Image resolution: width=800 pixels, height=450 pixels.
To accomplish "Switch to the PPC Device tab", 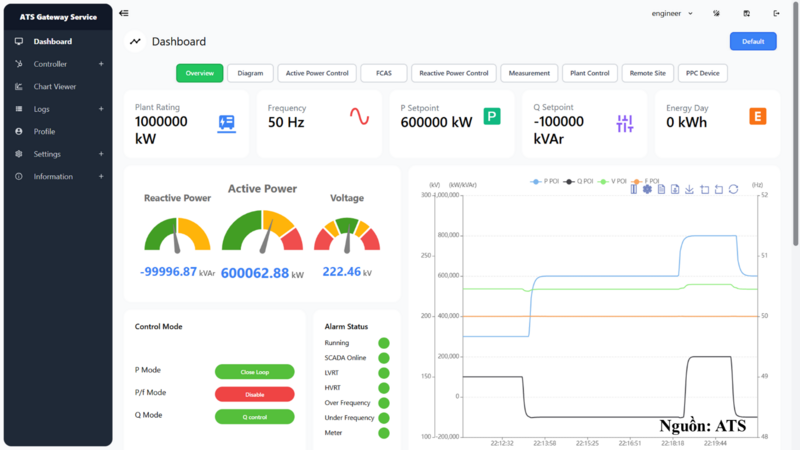I will coord(703,73).
